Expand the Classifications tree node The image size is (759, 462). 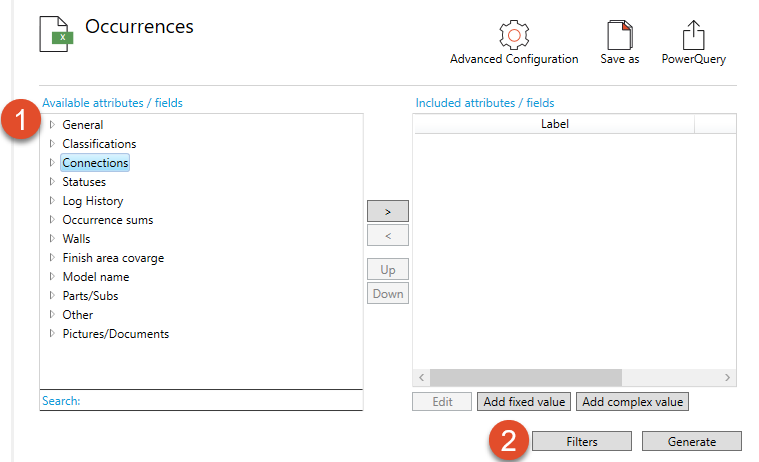coord(53,144)
